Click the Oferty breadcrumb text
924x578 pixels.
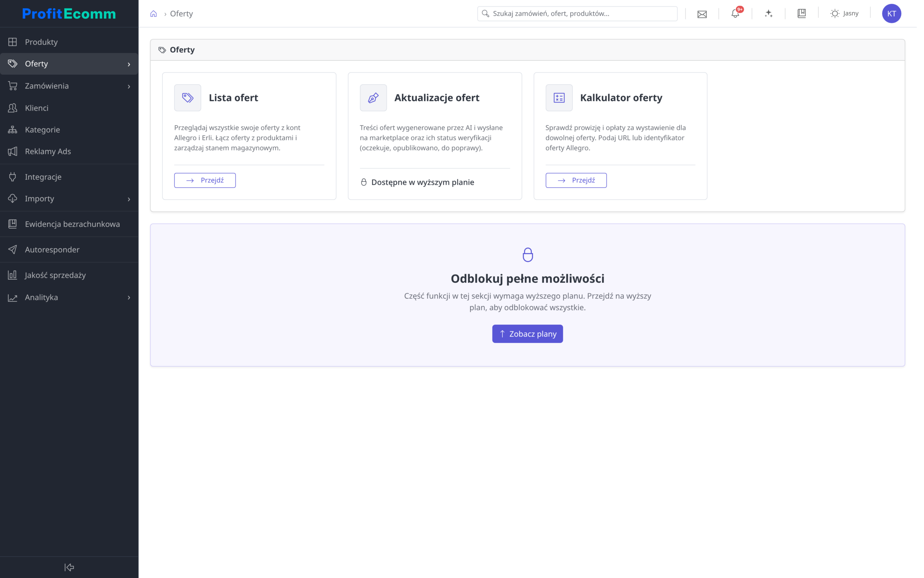tap(181, 14)
